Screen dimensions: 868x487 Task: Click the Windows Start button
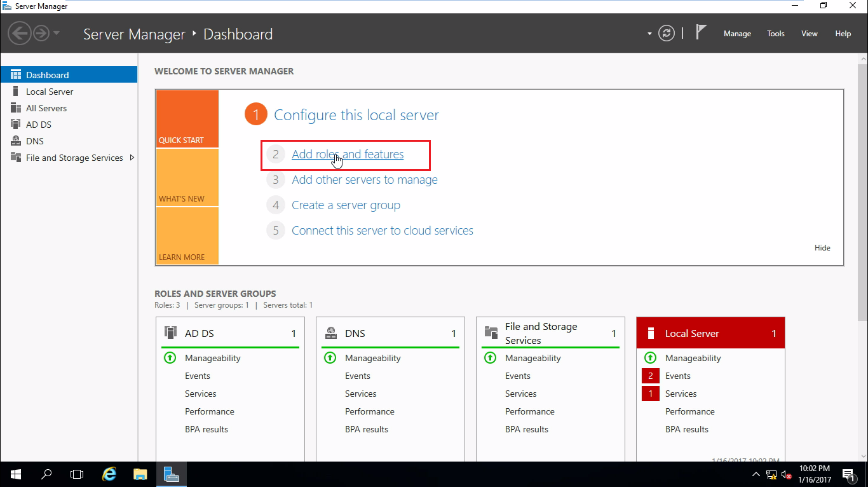(x=16, y=474)
